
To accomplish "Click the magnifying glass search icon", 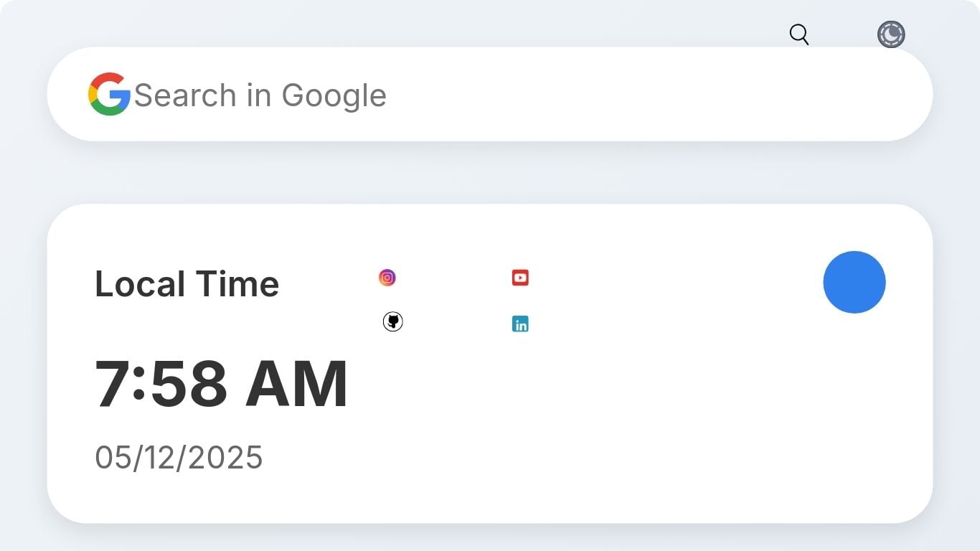I will 799,34.
